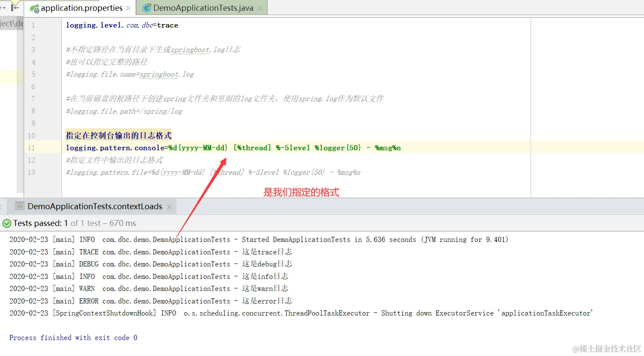Image resolution: width=644 pixels, height=356 pixels.
Task: Click the logging.level.com.dbc=trace line
Action: (x=122, y=25)
